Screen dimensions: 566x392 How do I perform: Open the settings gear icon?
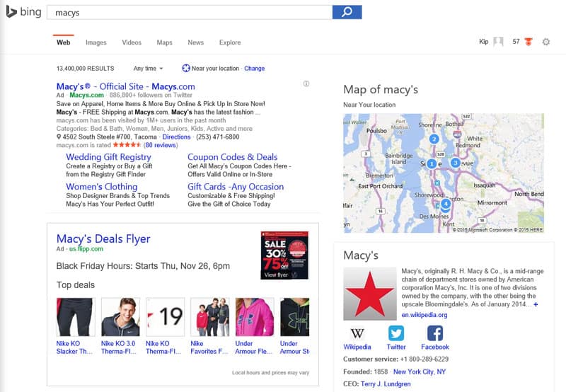[x=546, y=42]
